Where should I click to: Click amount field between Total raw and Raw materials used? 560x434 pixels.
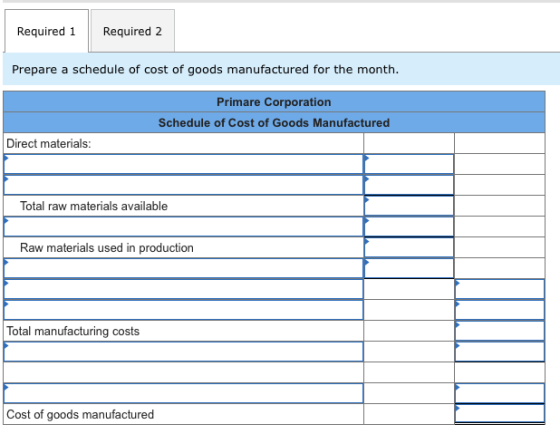pyautogui.click(x=409, y=227)
